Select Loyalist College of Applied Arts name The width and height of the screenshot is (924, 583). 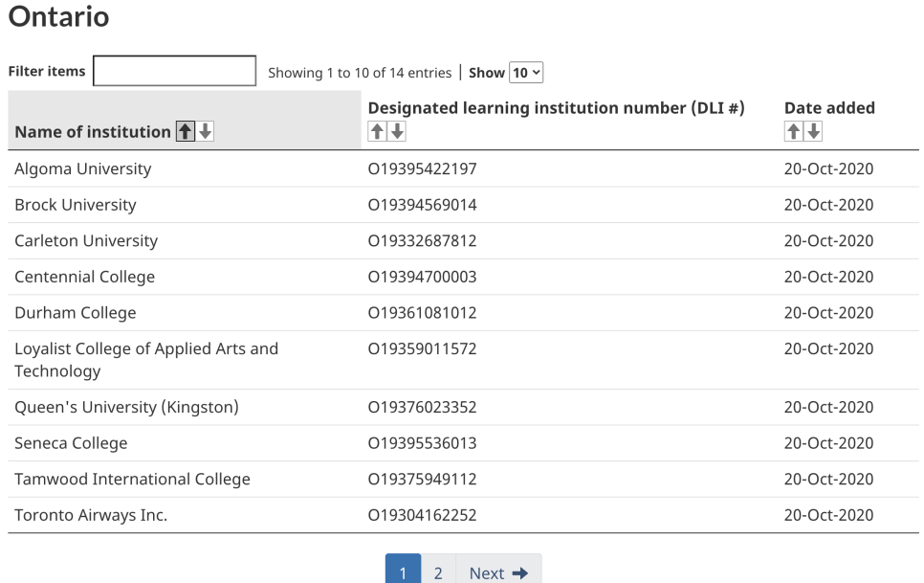146,360
